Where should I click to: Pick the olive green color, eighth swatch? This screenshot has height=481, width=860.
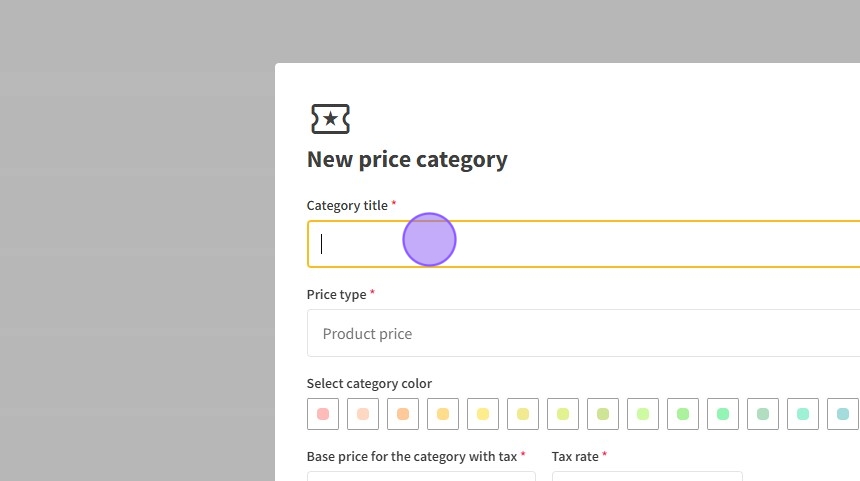pyautogui.click(x=603, y=414)
